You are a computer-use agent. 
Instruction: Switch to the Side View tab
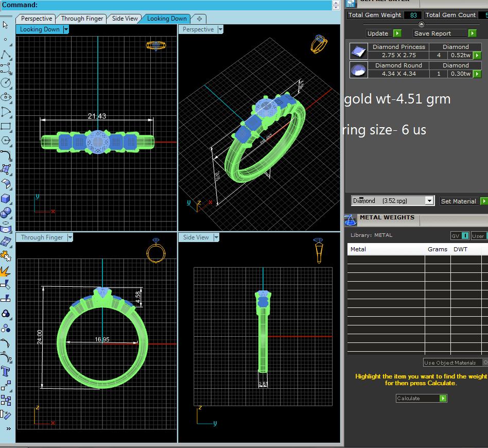click(125, 19)
